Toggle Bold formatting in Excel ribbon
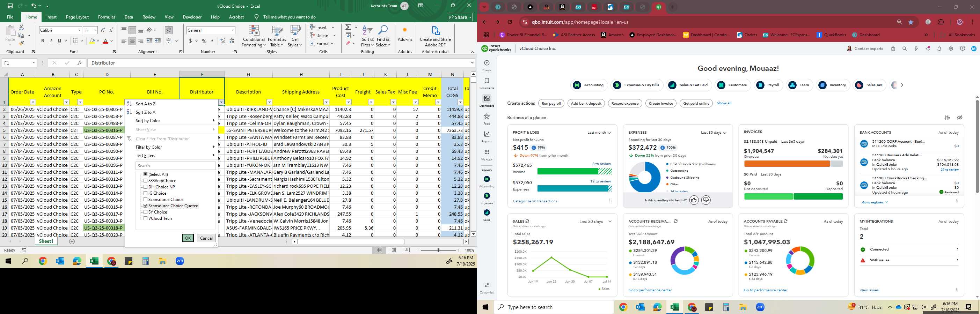 coord(43,41)
